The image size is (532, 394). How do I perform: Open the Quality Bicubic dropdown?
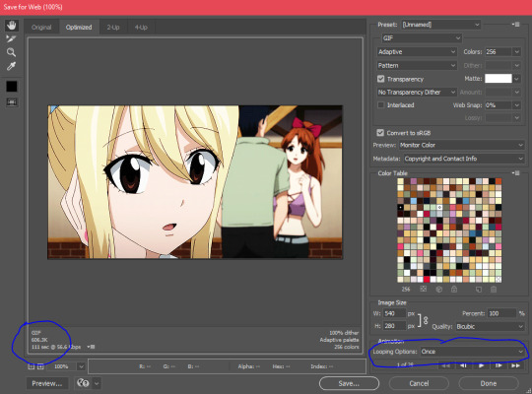pyautogui.click(x=490, y=326)
